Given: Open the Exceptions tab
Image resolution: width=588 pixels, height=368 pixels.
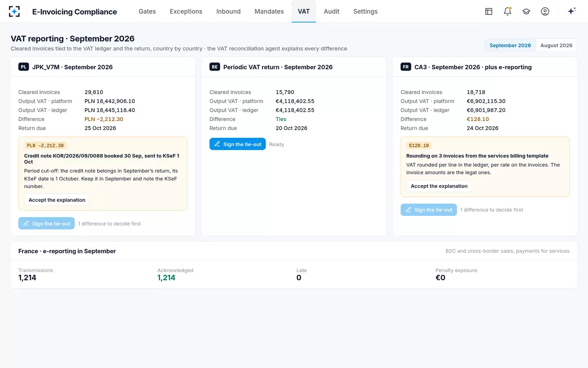Looking at the screenshot, I should tap(186, 11).
